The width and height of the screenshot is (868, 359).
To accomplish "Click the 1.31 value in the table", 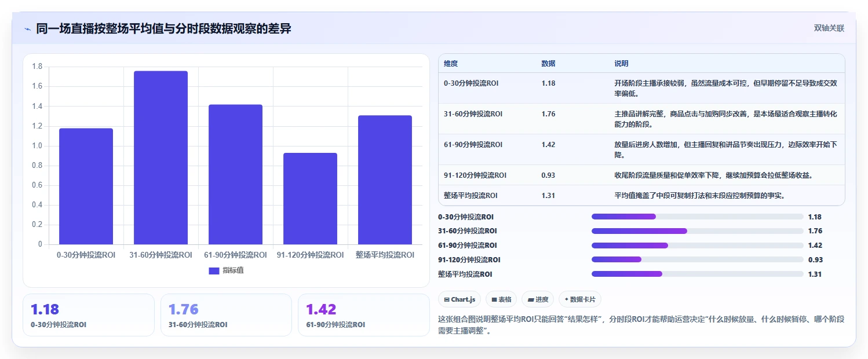I will tap(548, 196).
